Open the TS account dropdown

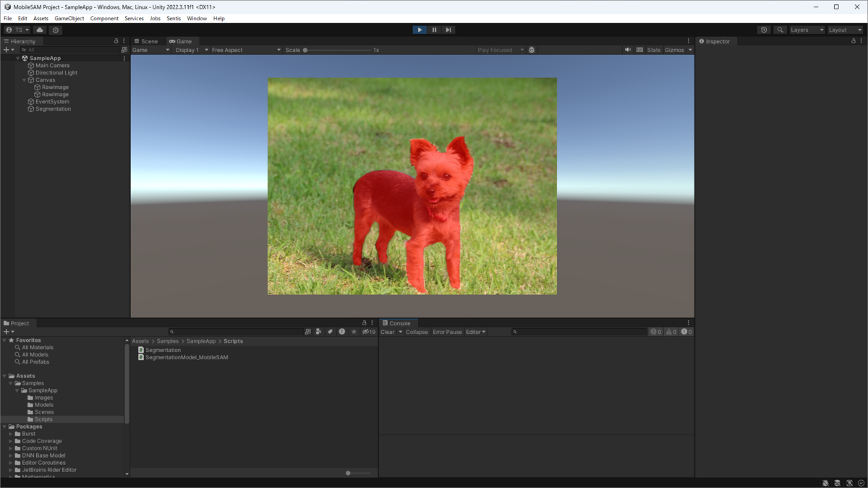tap(17, 30)
